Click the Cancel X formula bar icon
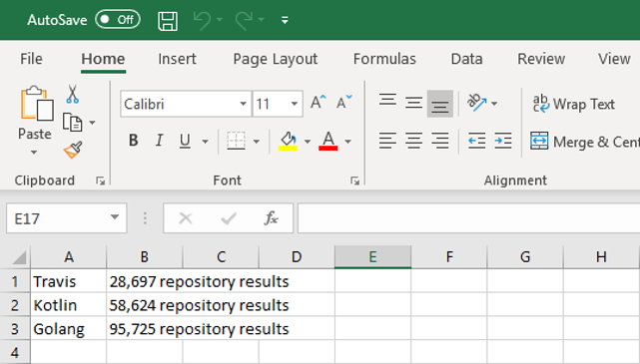This screenshot has height=364, width=640. coord(186,218)
